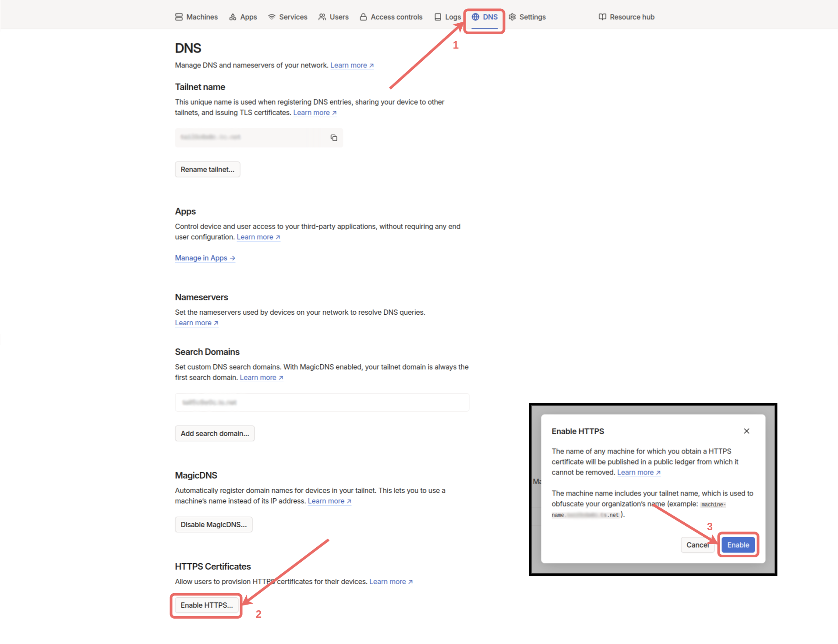Open Learn more under Search Domains

(x=261, y=377)
